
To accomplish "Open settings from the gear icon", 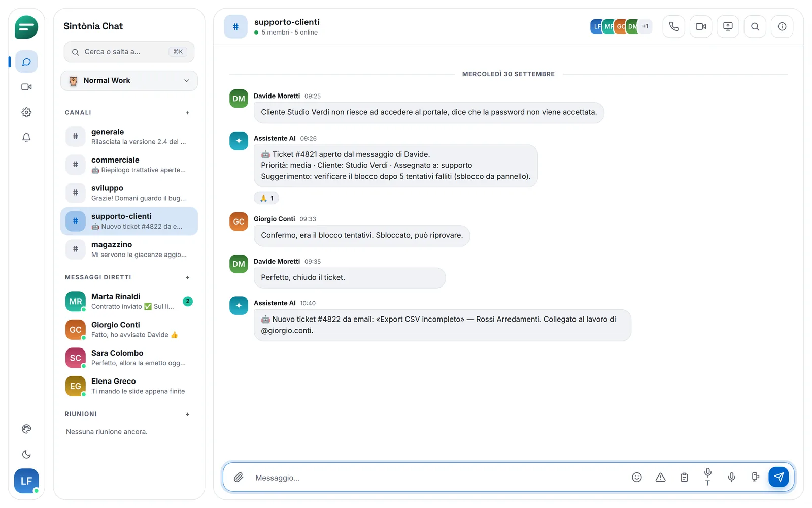I will coord(26,112).
